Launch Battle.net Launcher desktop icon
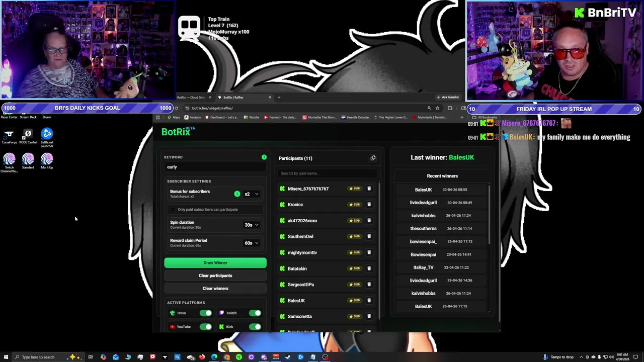Screen dimensions: 644x362 (47, 137)
